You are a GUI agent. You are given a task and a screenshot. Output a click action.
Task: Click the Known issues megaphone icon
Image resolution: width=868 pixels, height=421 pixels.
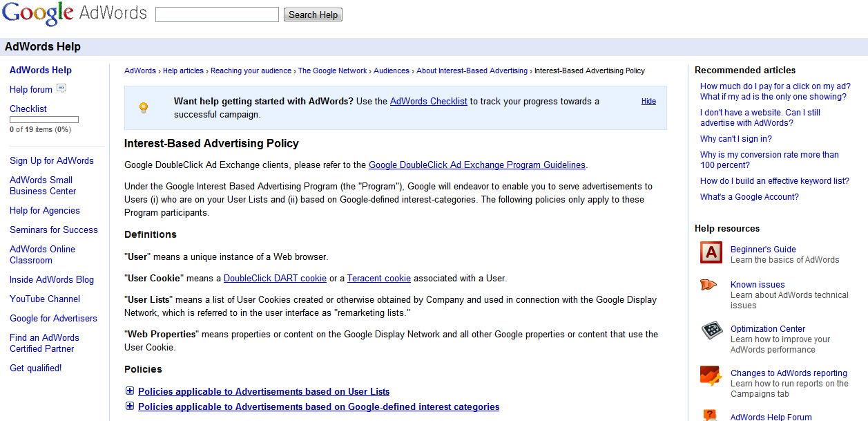[708, 285]
